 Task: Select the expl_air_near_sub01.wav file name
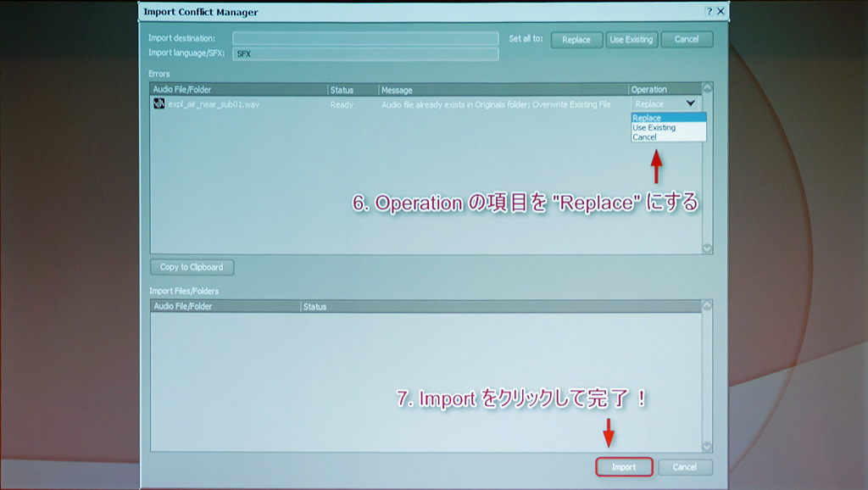tap(213, 104)
